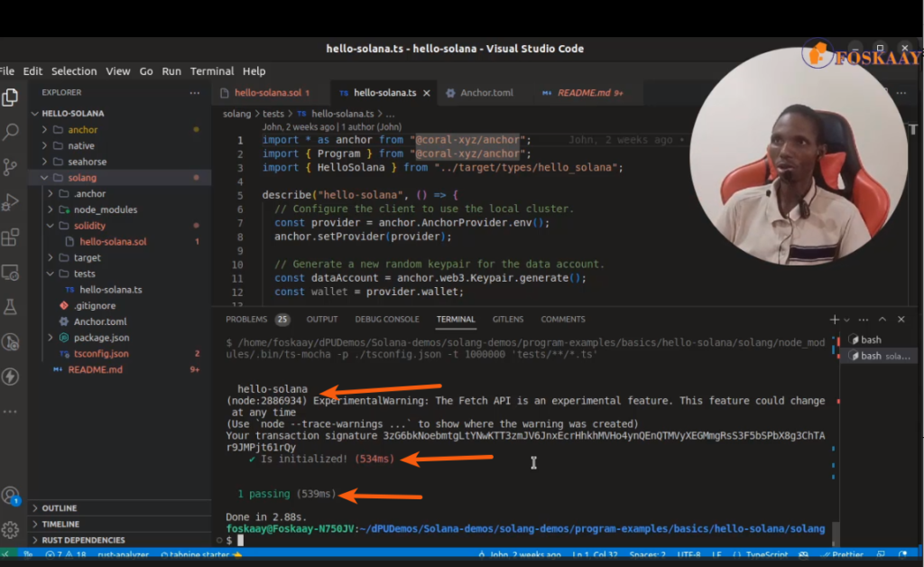Image resolution: width=924 pixels, height=567 pixels.
Task: Open the Extensions view
Action: (10, 237)
